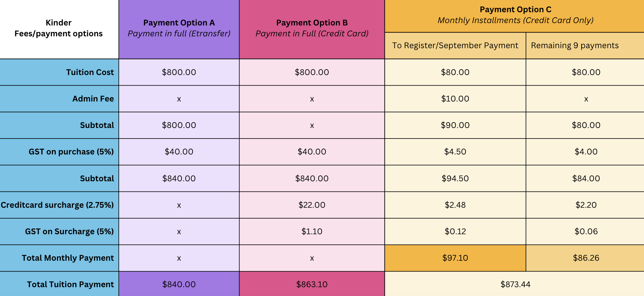The image size is (644, 296).
Task: Select the $86.26 monthly payment cell
Action: [x=585, y=258]
